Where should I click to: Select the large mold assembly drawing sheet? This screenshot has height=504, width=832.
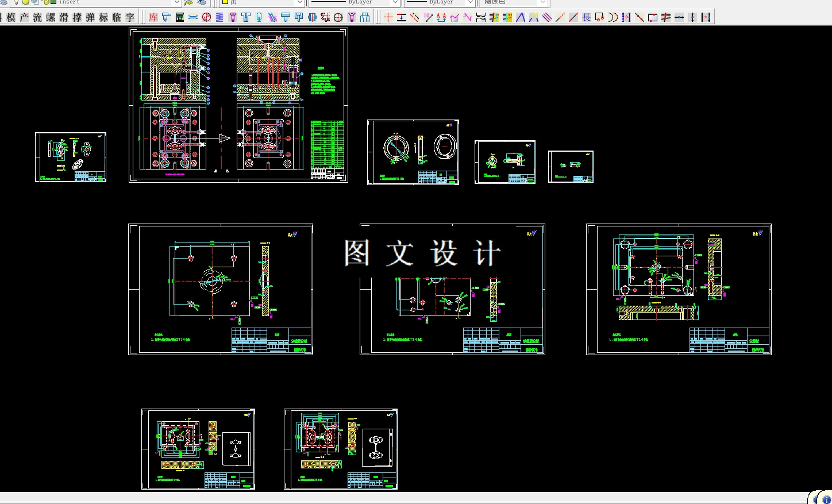pyautogui.click(x=238, y=105)
